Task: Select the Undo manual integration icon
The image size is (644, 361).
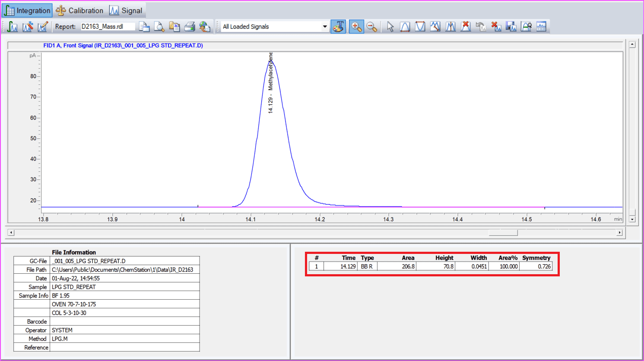Action: pos(480,26)
